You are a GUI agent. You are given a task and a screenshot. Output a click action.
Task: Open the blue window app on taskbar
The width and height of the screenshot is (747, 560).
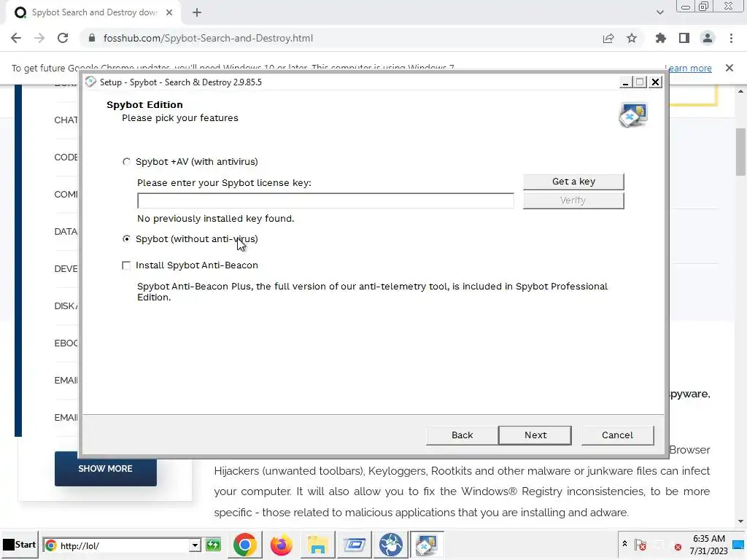pyautogui.click(x=354, y=545)
